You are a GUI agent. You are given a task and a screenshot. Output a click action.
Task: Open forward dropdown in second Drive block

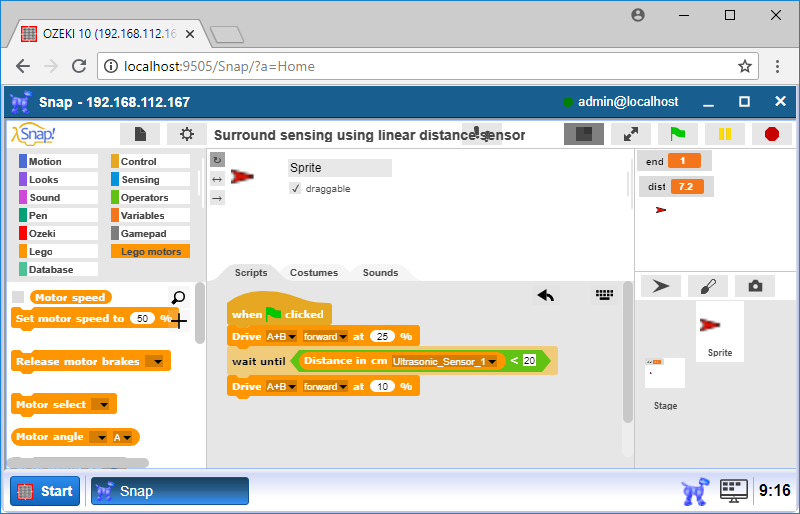[x=326, y=386]
